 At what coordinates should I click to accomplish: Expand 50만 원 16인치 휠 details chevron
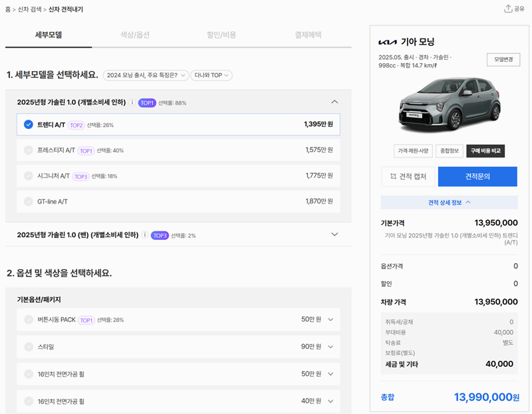(331, 374)
